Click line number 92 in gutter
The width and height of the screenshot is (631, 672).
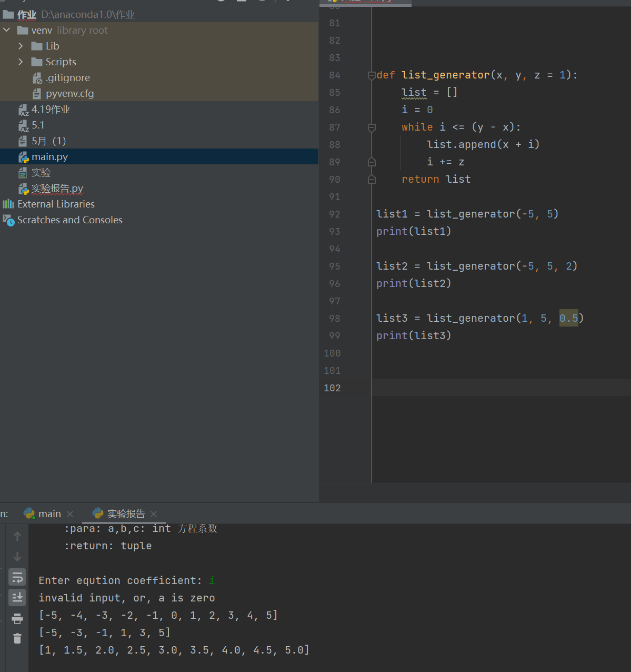tap(335, 214)
